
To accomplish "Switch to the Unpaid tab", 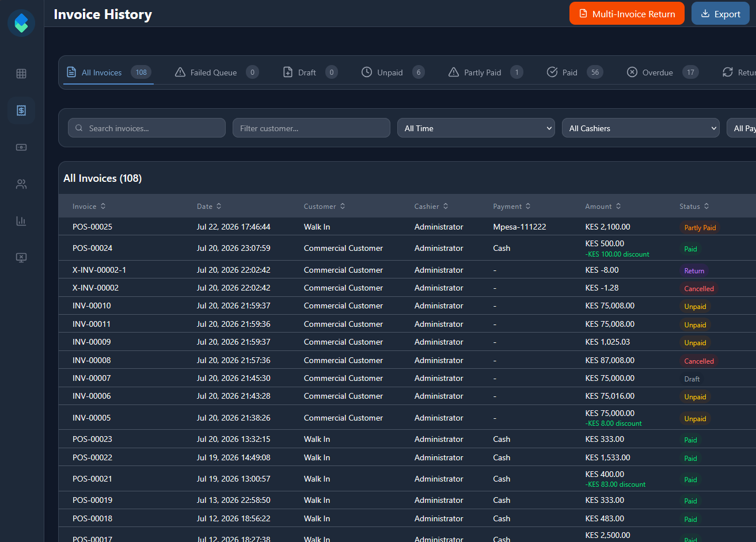I will point(393,72).
